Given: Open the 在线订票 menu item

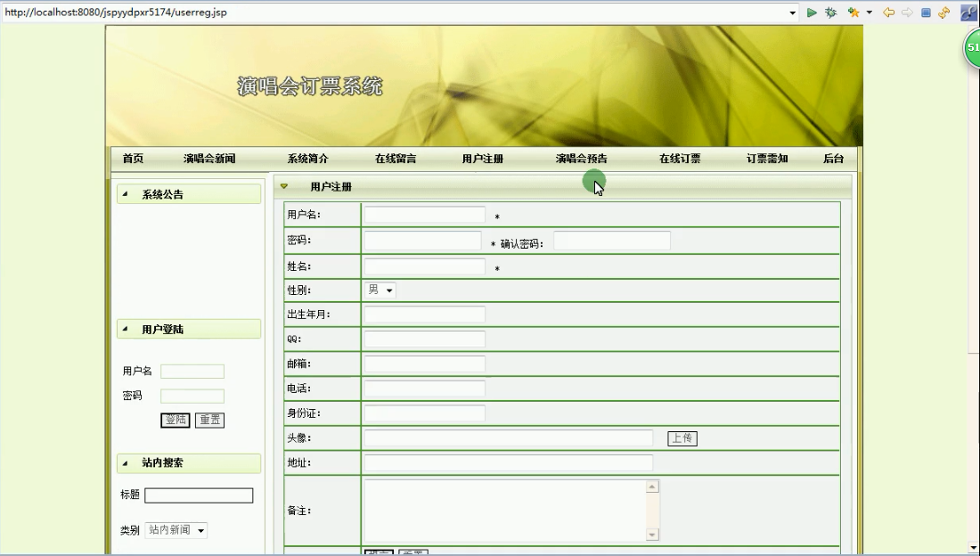Looking at the screenshot, I should pos(680,159).
